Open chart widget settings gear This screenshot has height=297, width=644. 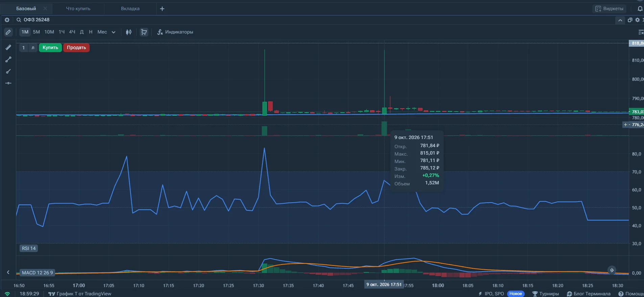click(x=638, y=20)
